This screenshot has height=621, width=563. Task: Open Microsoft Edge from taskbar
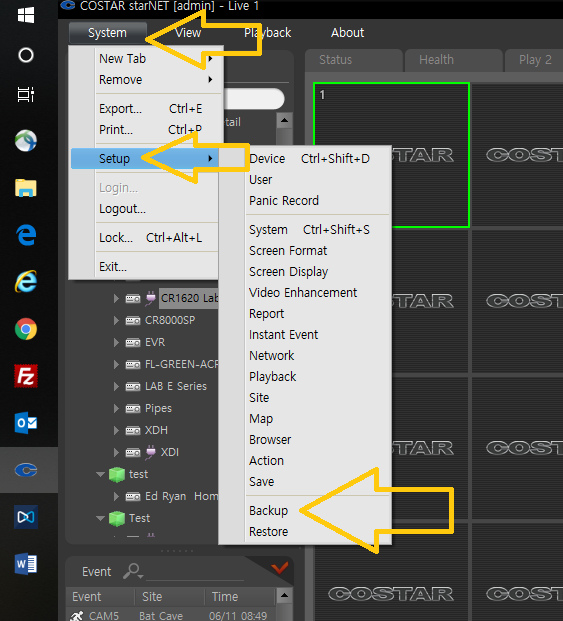pyautogui.click(x=26, y=234)
